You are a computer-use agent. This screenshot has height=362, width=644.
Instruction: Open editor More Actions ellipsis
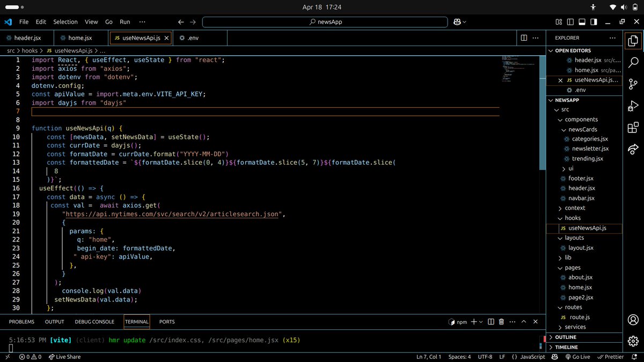pos(536,38)
